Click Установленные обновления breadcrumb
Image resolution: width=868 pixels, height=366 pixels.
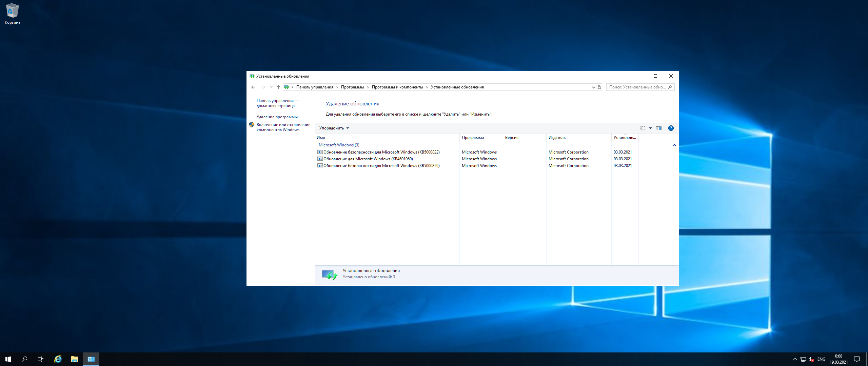pyautogui.click(x=457, y=87)
